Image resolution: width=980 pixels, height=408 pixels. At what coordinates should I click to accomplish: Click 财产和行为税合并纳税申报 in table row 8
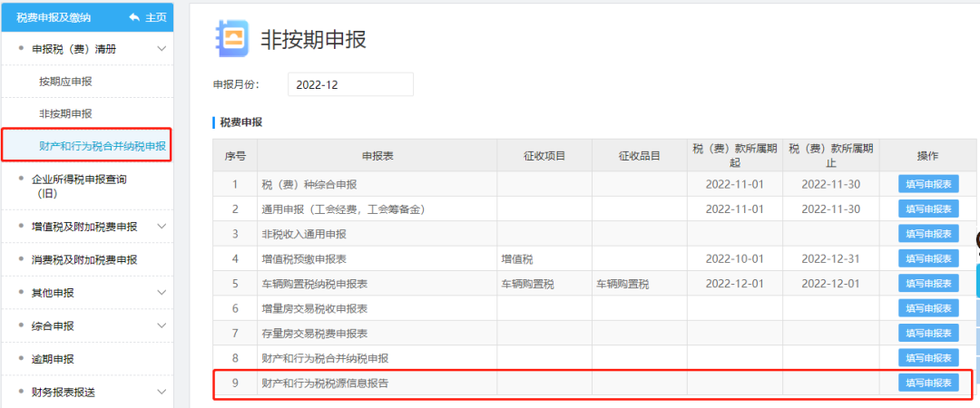point(377,358)
